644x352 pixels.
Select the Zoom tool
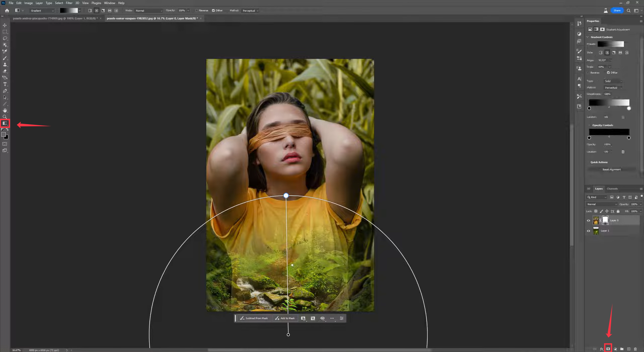5,117
